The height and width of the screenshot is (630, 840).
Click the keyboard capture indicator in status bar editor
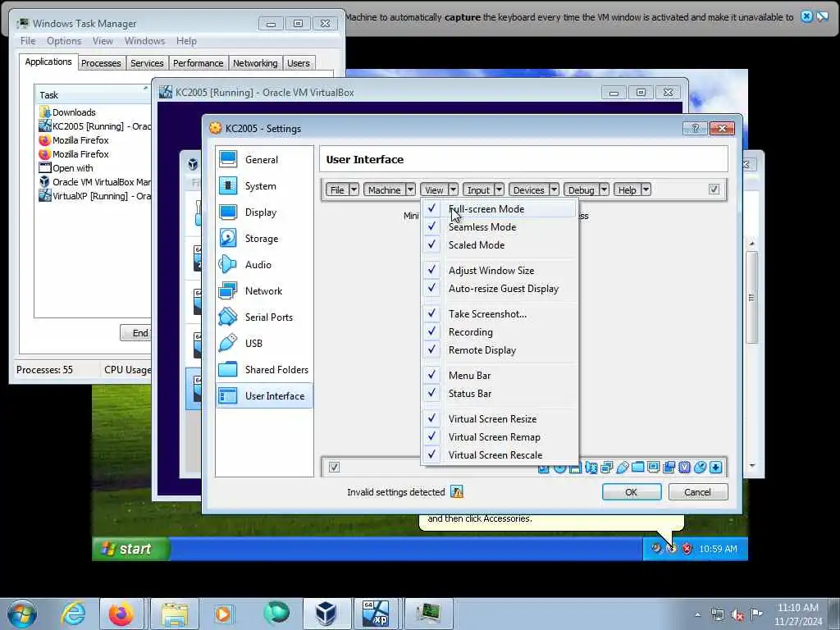tap(715, 467)
